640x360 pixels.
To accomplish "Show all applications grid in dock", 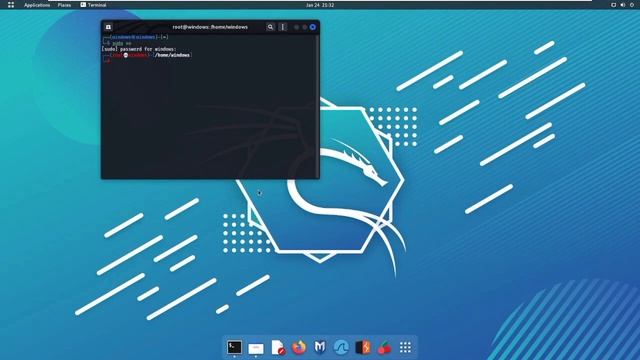I will [405, 347].
